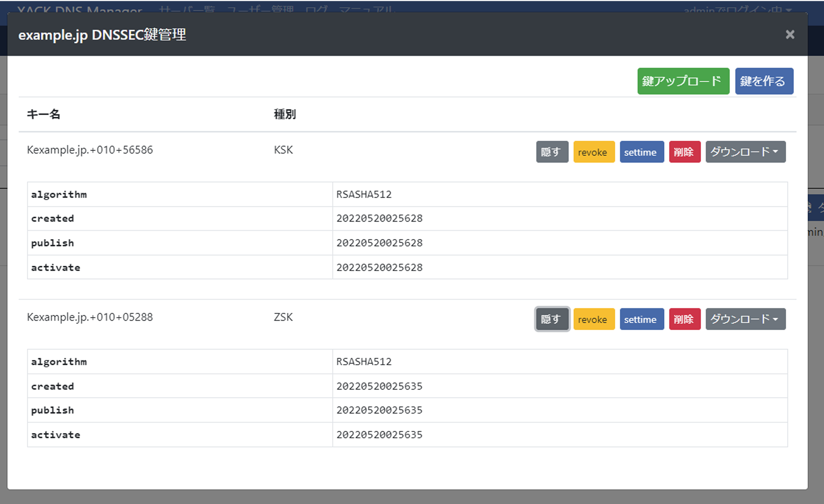Click the green 鍵アップロード button
Screen dimensions: 824x504
(683, 81)
